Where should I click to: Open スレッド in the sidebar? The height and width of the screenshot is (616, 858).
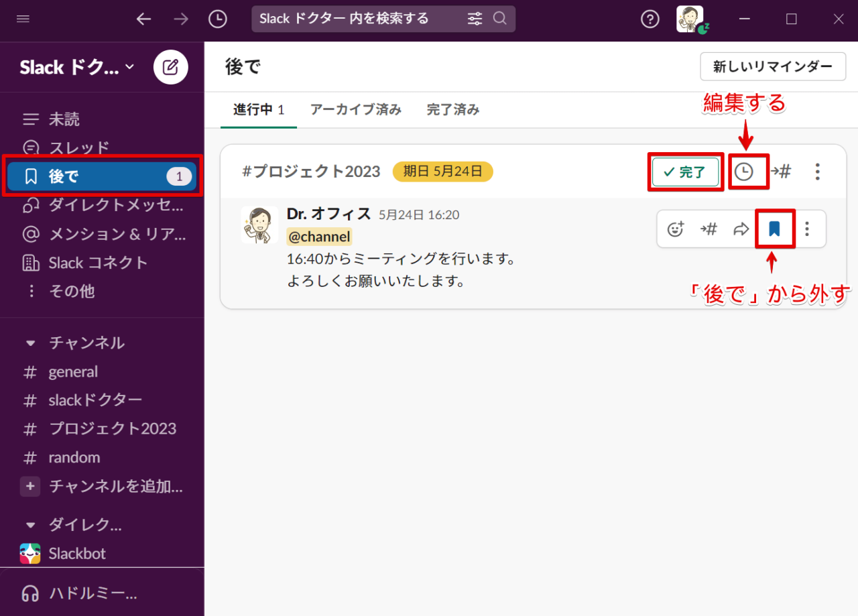click(101, 147)
